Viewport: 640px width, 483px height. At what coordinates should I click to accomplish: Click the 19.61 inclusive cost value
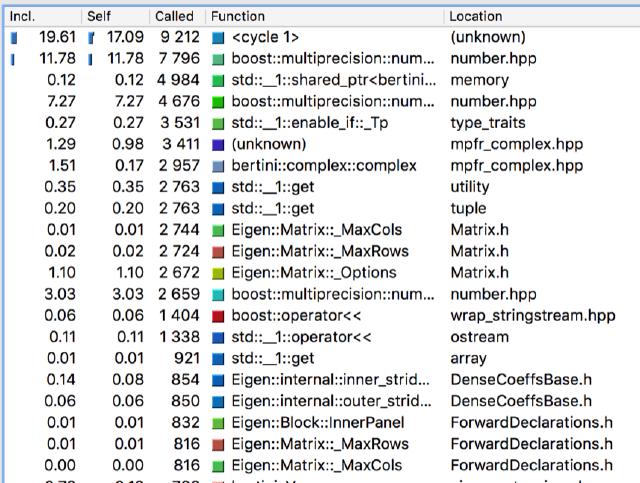pos(58,37)
